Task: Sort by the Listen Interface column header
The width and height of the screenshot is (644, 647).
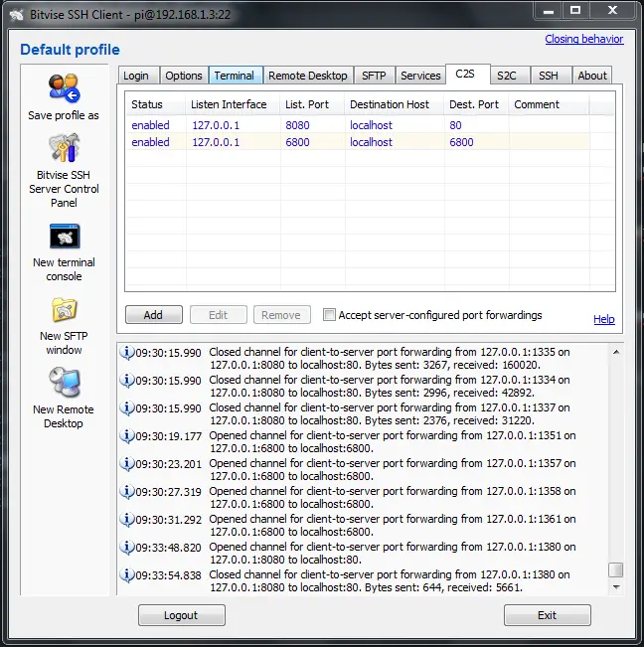Action: pyautogui.click(x=229, y=104)
